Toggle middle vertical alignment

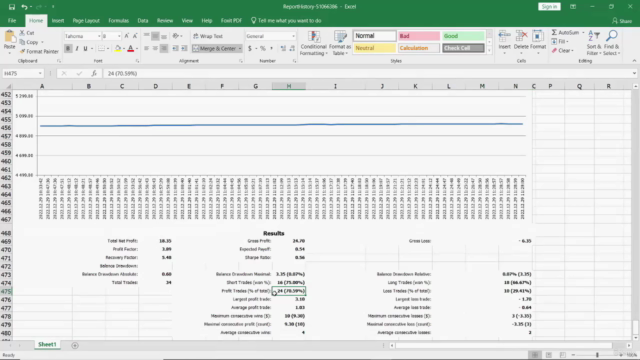click(x=155, y=36)
